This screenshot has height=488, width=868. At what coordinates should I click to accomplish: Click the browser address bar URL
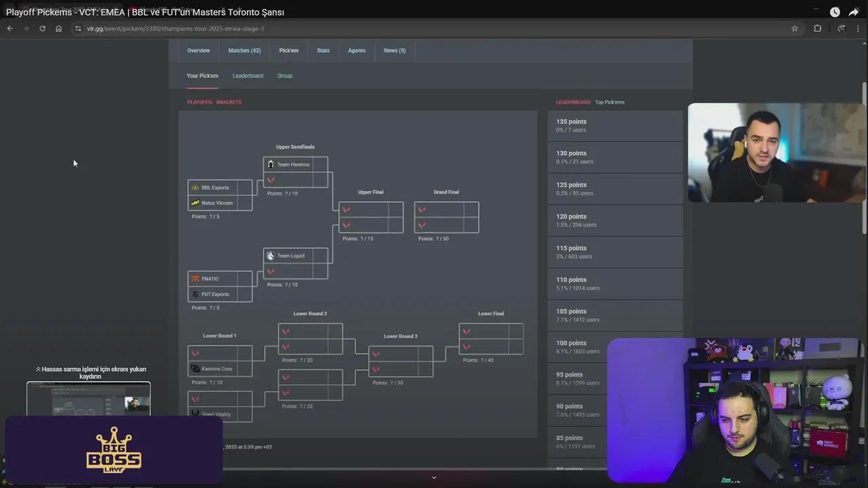tap(175, 28)
